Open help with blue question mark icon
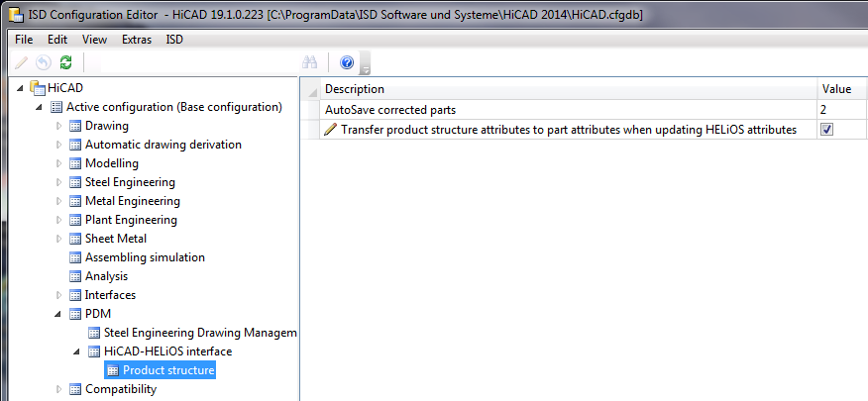This screenshot has width=868, height=401. point(347,62)
